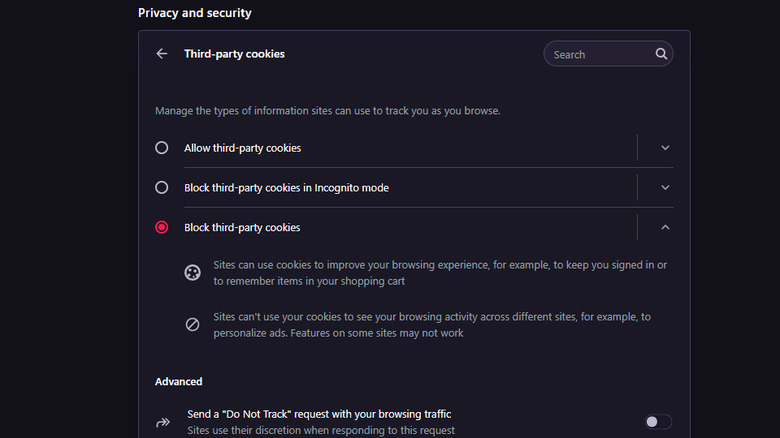Click the back arrow beside Third-party cookies

(162, 54)
